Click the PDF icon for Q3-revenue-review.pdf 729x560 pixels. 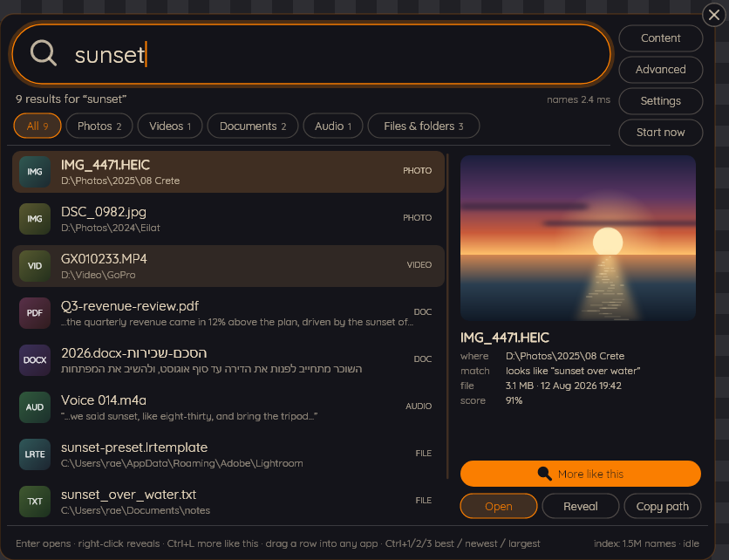click(35, 313)
